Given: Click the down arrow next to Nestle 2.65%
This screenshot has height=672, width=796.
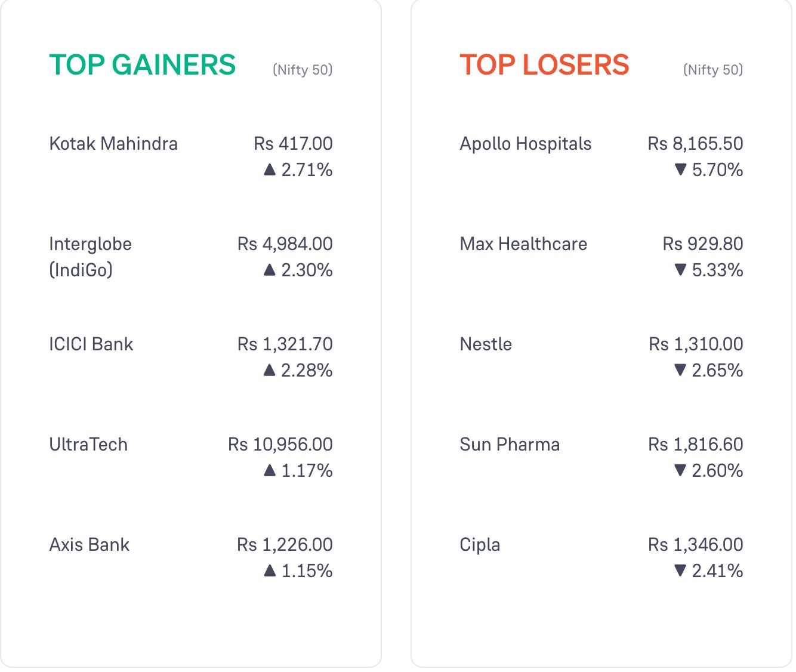Looking at the screenshot, I should pyautogui.click(x=680, y=371).
